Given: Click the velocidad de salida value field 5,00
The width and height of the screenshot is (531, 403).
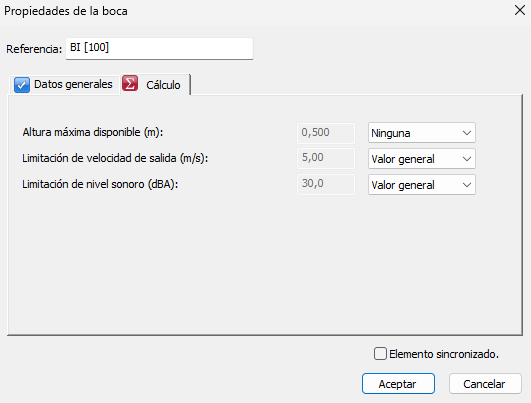Looking at the screenshot, I should pos(326,158).
